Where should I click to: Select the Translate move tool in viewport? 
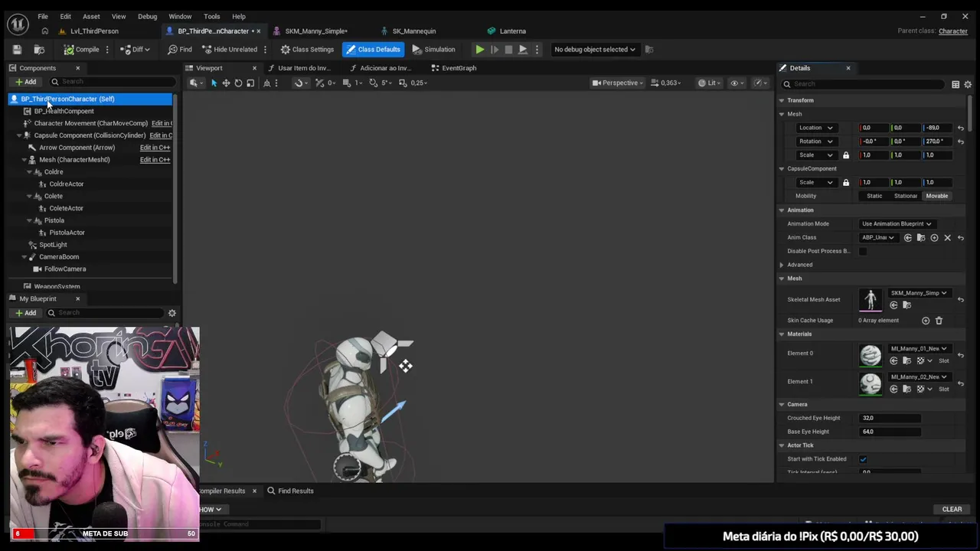[226, 83]
